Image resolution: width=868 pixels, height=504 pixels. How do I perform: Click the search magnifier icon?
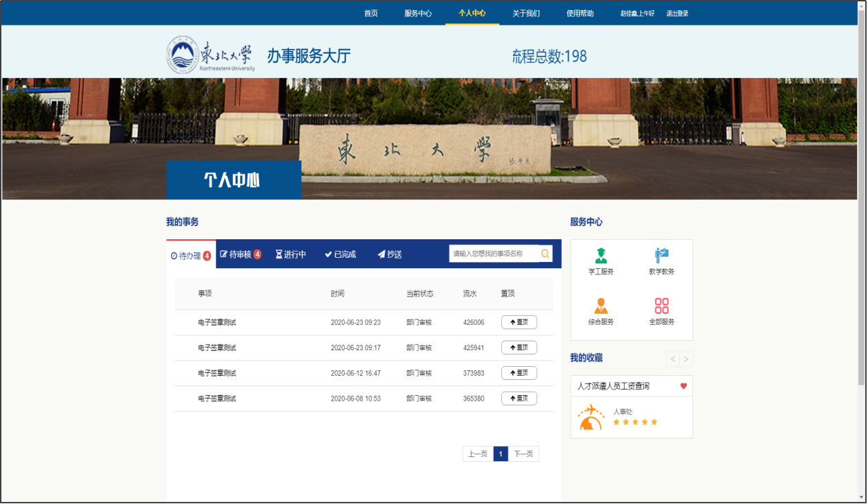[x=545, y=254]
